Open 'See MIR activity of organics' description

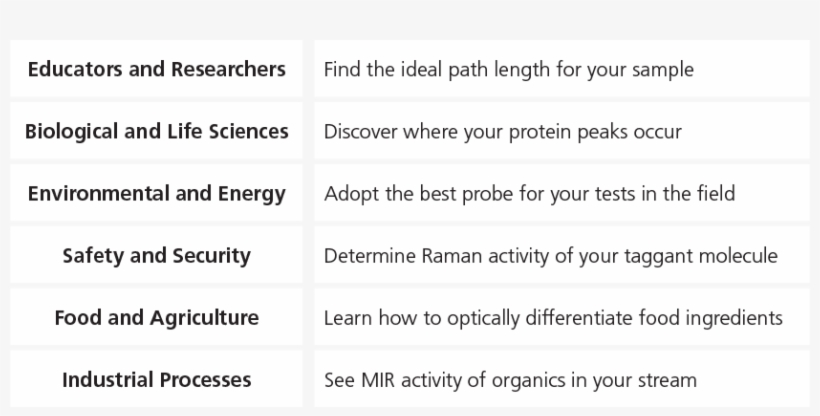(510, 380)
